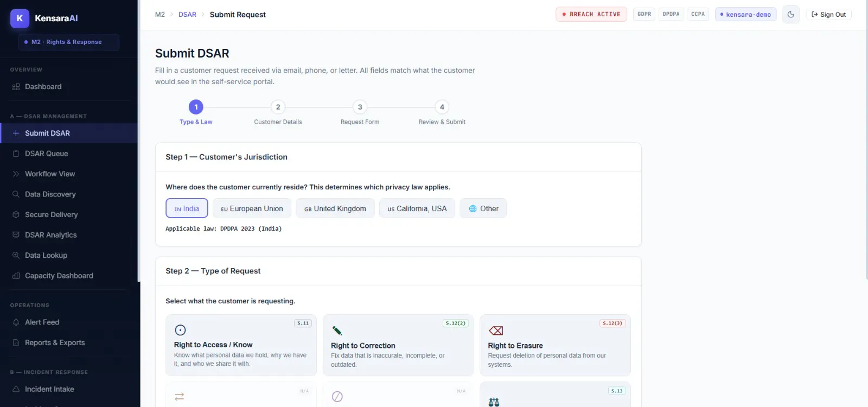868x407 pixels.
Task: Select California, USA jurisdiction
Action: point(417,208)
